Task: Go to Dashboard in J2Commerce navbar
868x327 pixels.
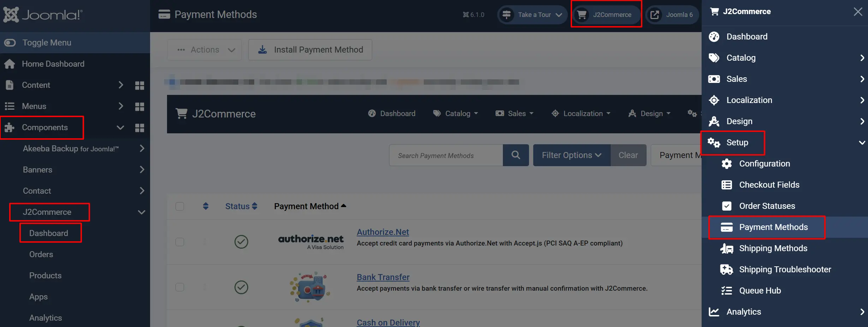Action: tap(392, 114)
